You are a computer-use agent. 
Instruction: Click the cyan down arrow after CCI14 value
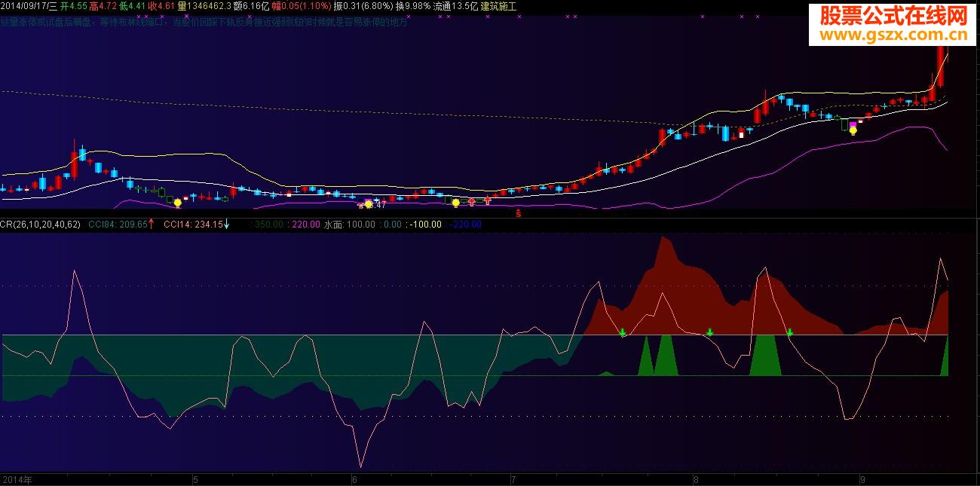[x=226, y=224]
